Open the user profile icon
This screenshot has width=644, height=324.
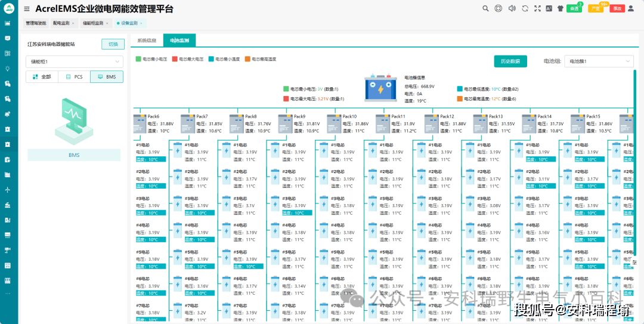click(631, 8)
